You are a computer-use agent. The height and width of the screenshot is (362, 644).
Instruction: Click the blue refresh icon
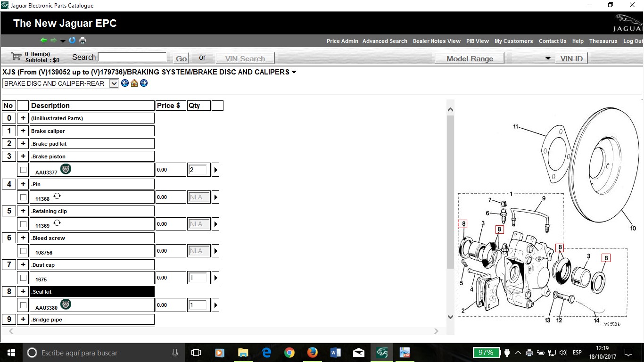[x=72, y=41]
